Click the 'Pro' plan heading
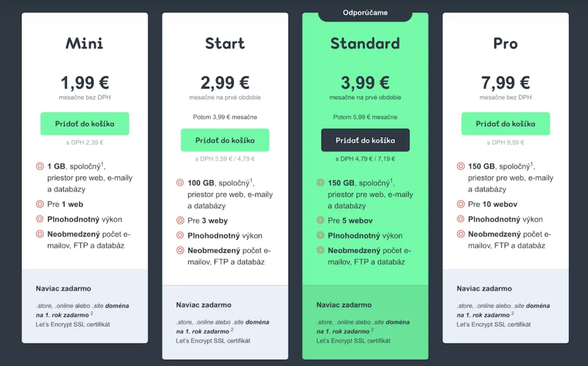The height and width of the screenshot is (366, 588). (505, 44)
